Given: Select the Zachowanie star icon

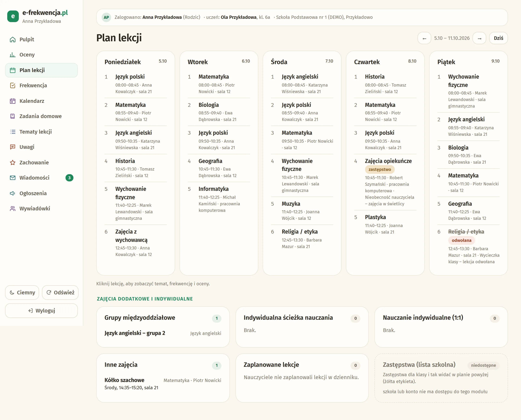Looking at the screenshot, I should point(12,162).
